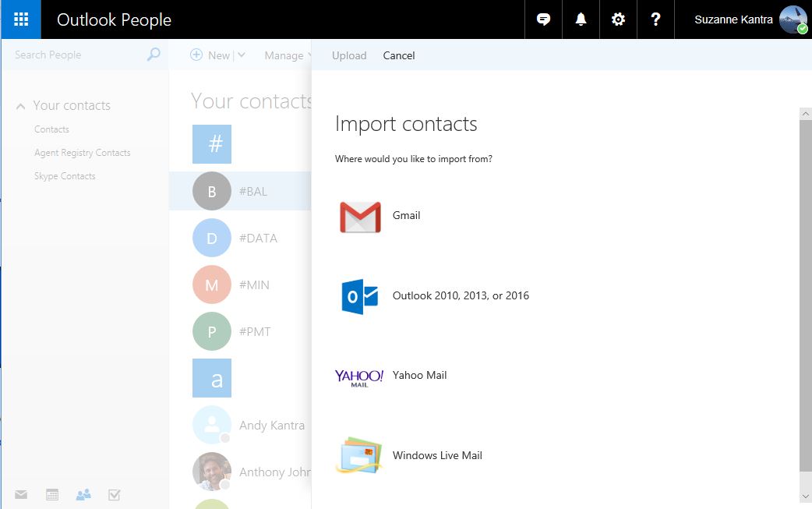Select the Anthony contact name

(x=275, y=472)
